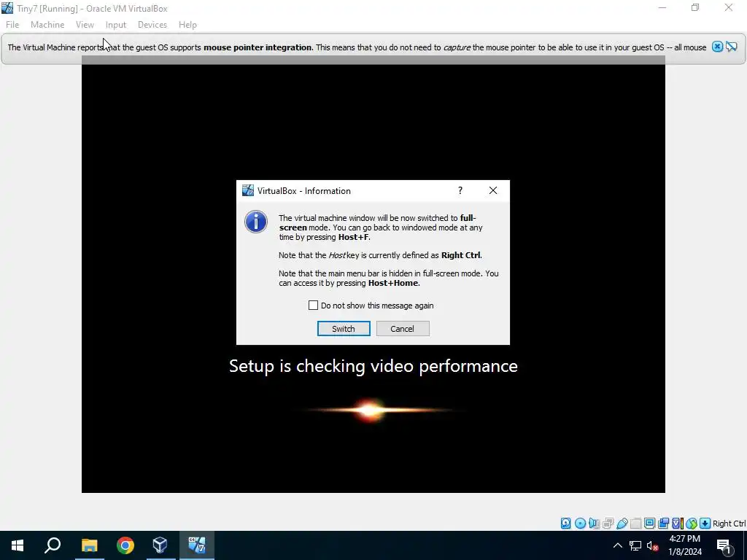This screenshot has width=747, height=560.
Task: Click the network tray icon
Action: point(635,545)
